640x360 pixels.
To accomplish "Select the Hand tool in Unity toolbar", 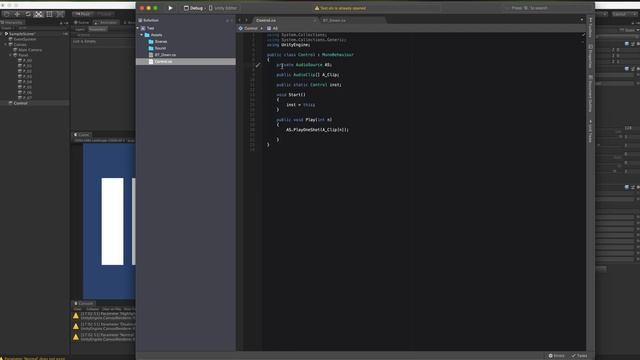I will coord(6,14).
